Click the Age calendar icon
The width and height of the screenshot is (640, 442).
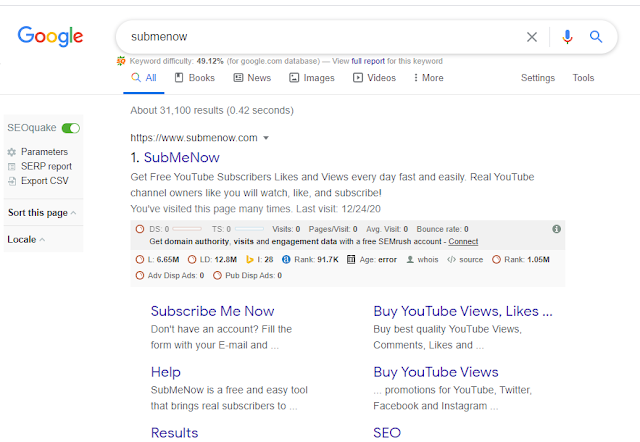pyautogui.click(x=351, y=260)
